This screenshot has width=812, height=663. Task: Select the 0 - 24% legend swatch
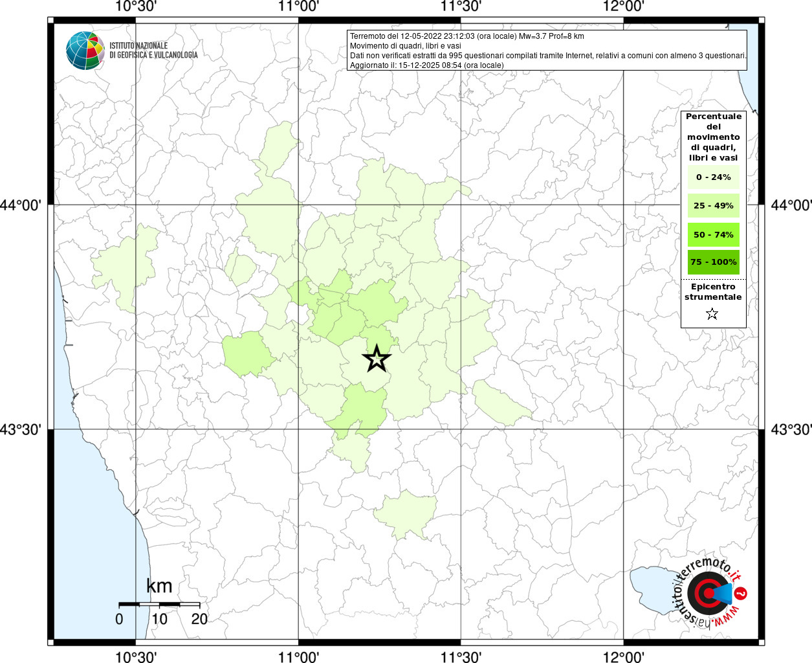click(x=713, y=177)
